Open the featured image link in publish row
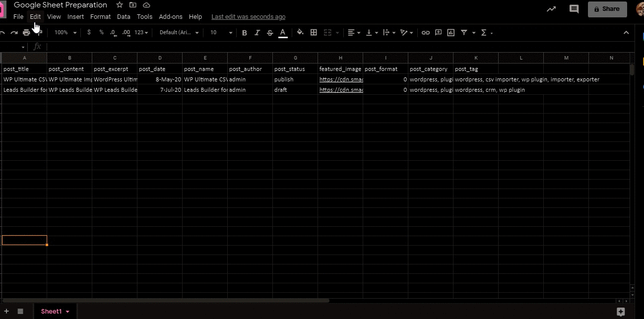644x319 pixels. click(341, 79)
